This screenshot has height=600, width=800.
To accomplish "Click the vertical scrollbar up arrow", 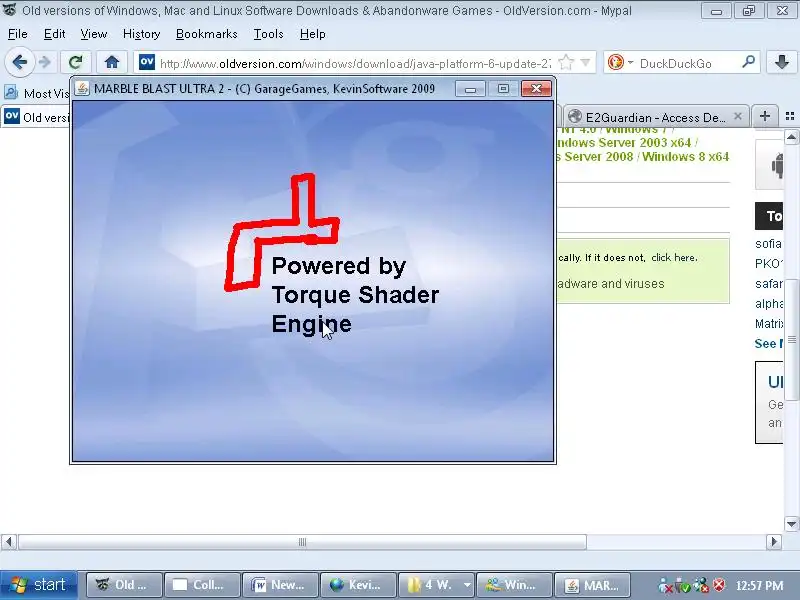I will coord(791,137).
